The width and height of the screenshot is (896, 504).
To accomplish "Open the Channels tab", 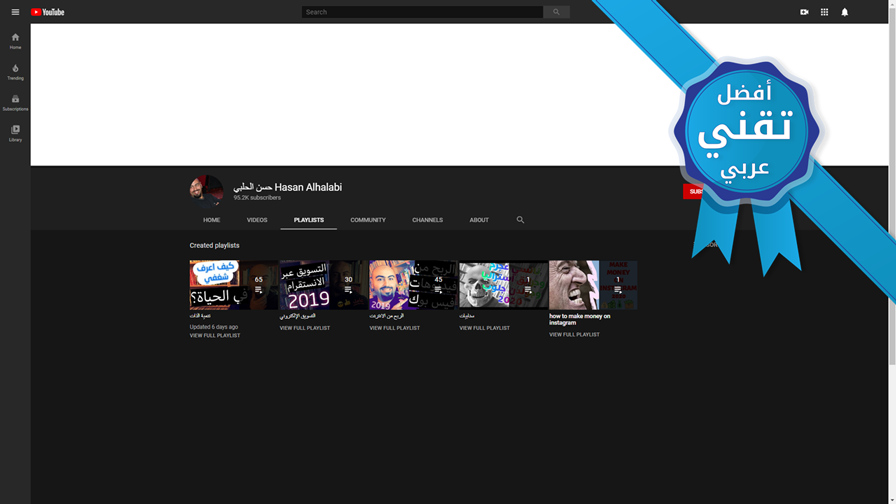I will tap(427, 220).
